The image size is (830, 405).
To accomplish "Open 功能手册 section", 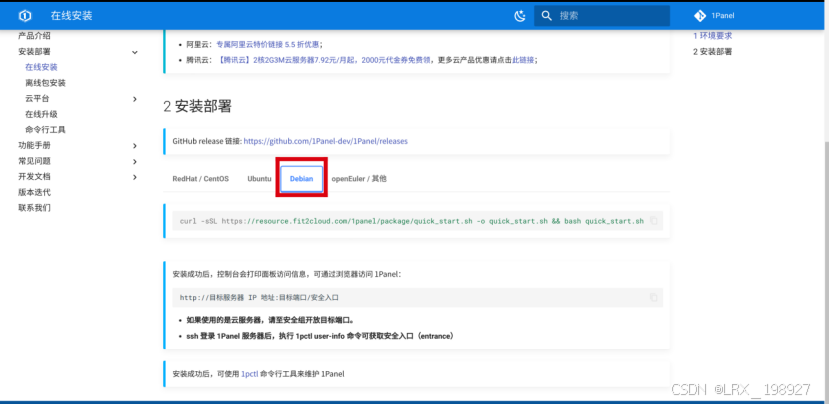I will tap(34, 145).
